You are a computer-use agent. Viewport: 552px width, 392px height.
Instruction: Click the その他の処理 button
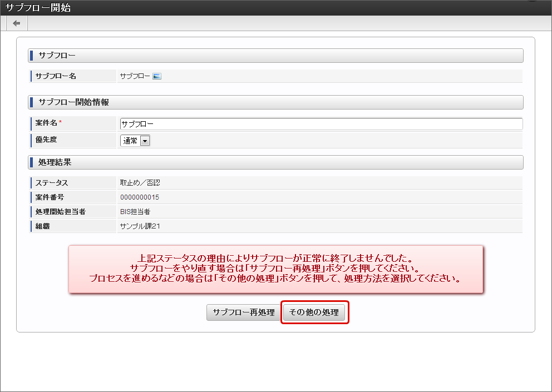pos(314,312)
